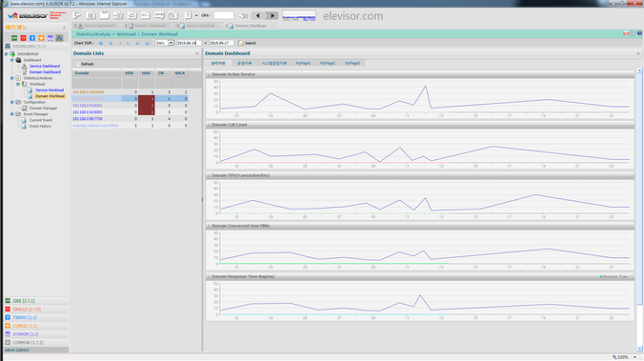Viewport: 644px width, 361px height.
Task: Click the Current Event tree icon
Action: pyautogui.click(x=24, y=120)
